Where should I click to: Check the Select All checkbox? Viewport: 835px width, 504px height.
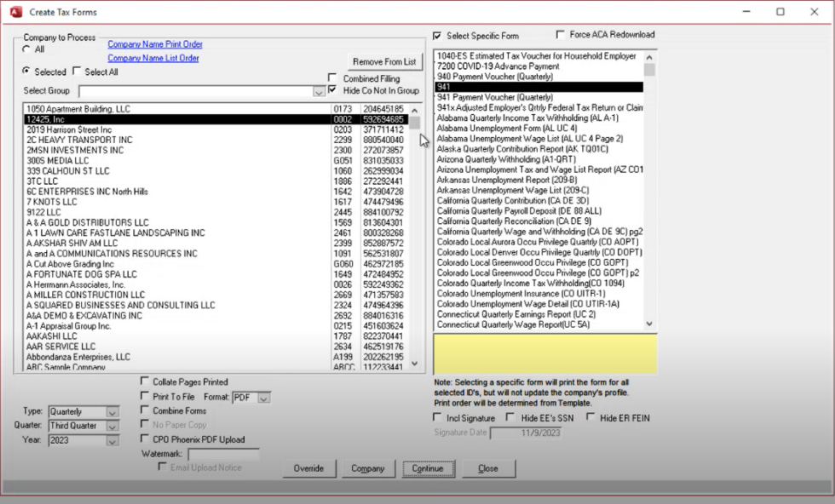click(78, 72)
